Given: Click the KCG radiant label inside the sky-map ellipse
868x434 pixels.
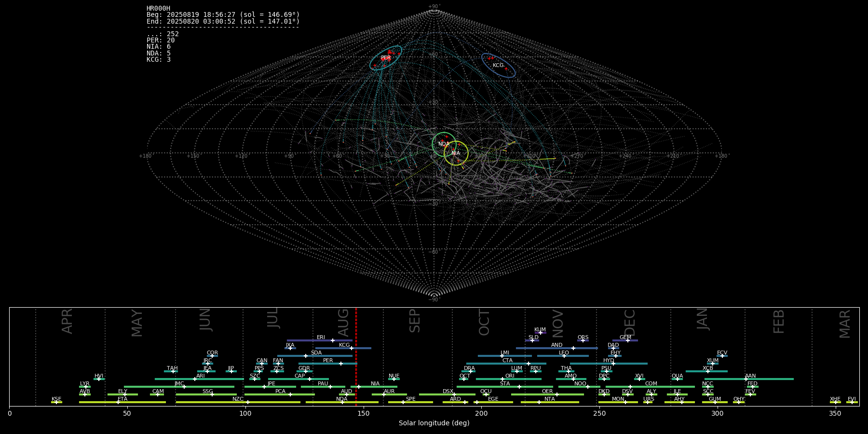Looking at the screenshot, I should point(498,65).
